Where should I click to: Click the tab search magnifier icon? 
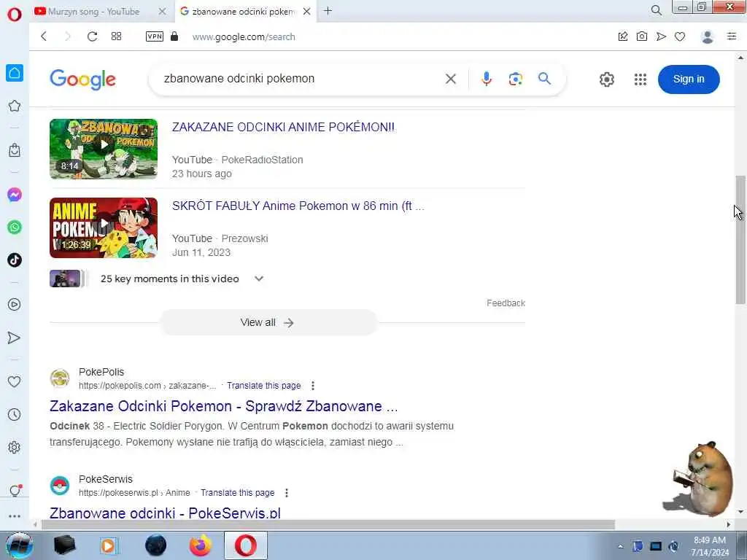pos(656,10)
